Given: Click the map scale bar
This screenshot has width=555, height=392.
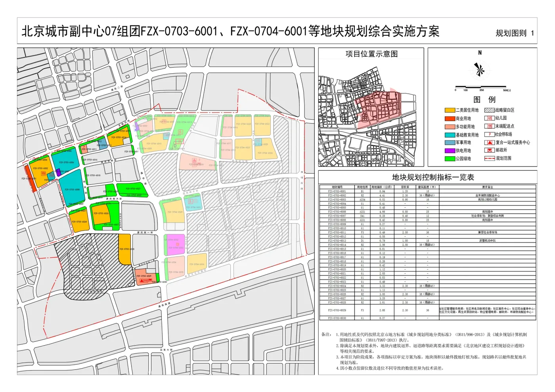Looking at the screenshot, I should (480, 87).
